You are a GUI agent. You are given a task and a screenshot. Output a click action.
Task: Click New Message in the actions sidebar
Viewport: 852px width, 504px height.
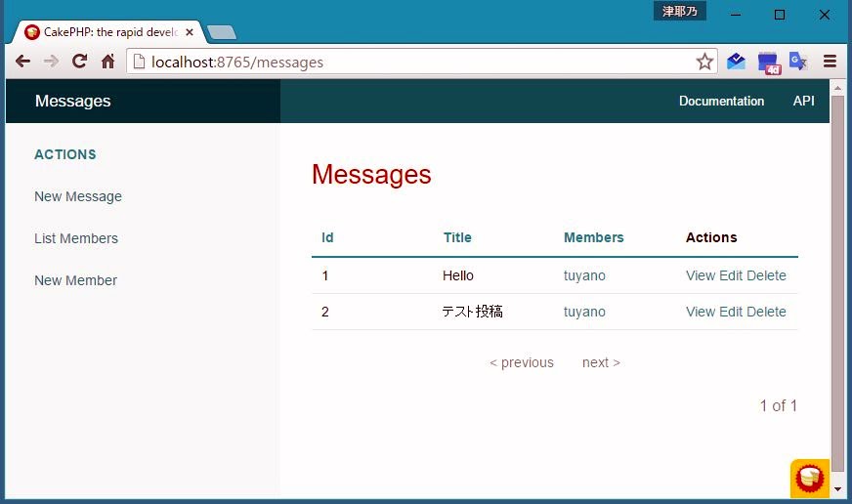[x=78, y=196]
